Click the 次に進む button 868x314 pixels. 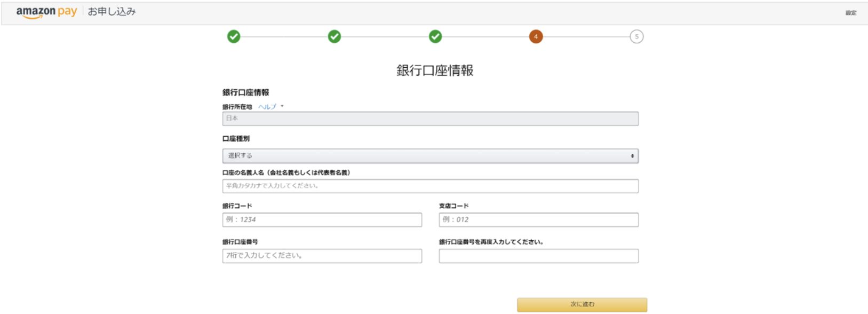point(582,304)
